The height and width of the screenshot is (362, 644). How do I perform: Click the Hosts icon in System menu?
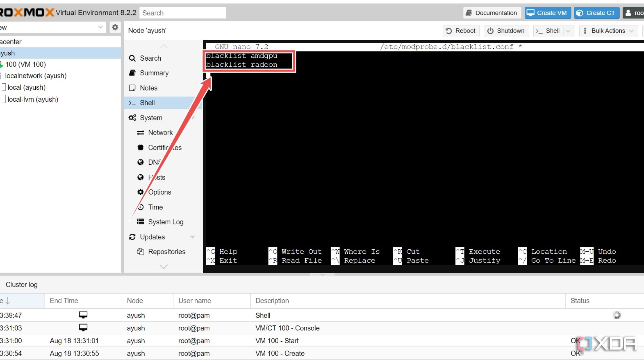141,177
